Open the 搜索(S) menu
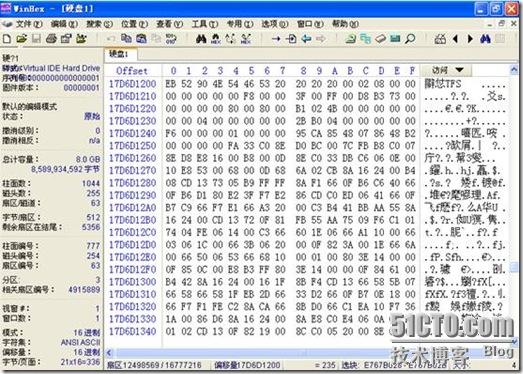This screenshot has width=523, height=374. click(99, 24)
